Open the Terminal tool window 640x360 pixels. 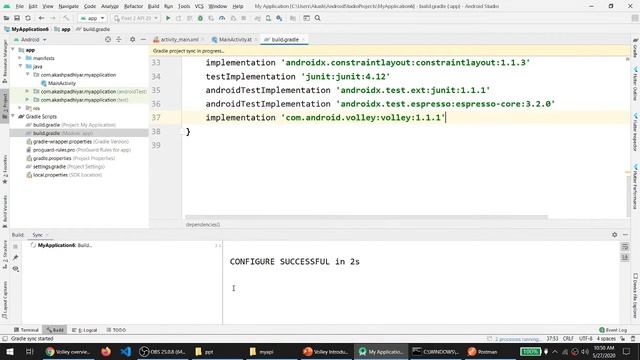[x=26, y=330]
